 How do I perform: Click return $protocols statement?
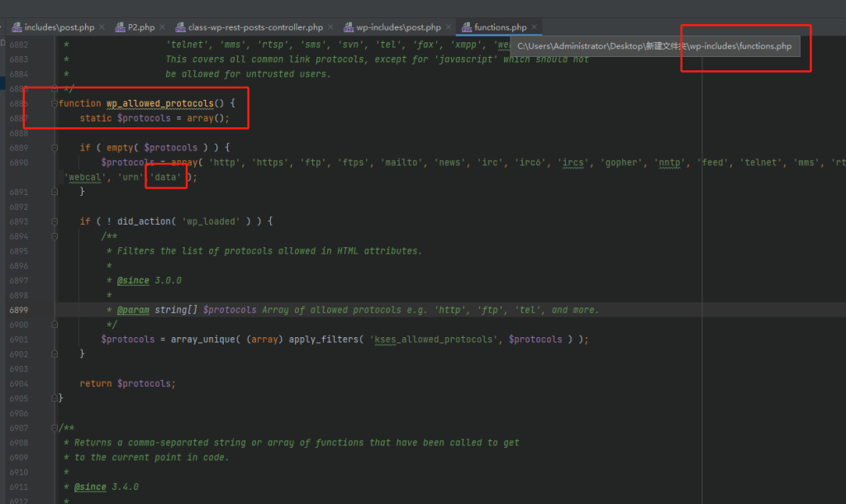127,383
